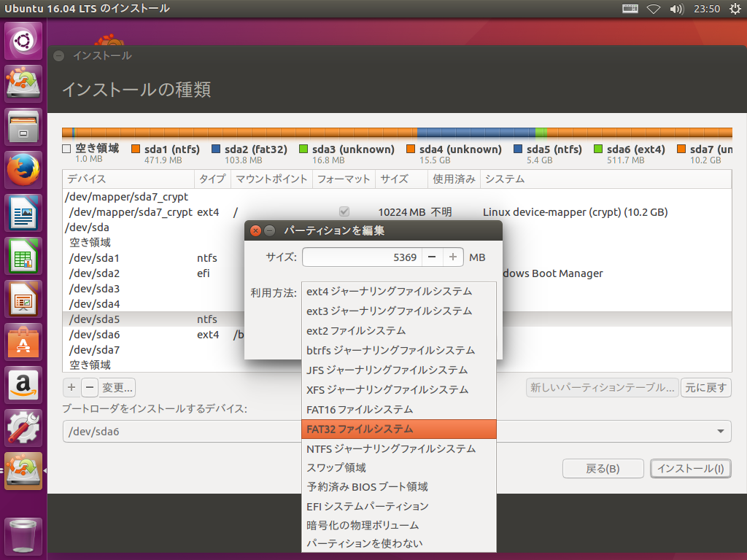Open LibreOffice Impress from launcher
Screen dimensions: 747x560
23,299
